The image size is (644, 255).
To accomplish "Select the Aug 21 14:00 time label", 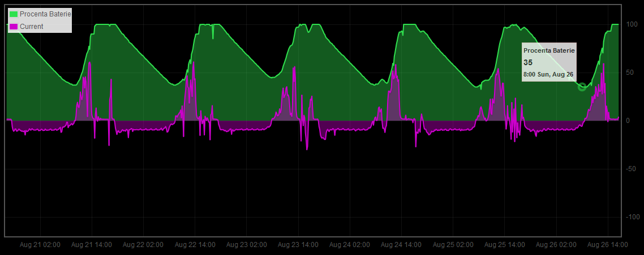I will [92, 245].
